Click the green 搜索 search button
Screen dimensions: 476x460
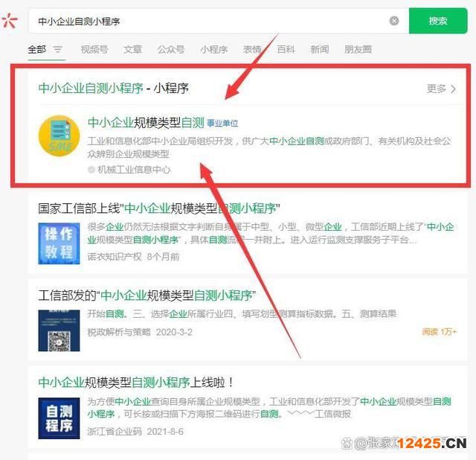coord(438,21)
